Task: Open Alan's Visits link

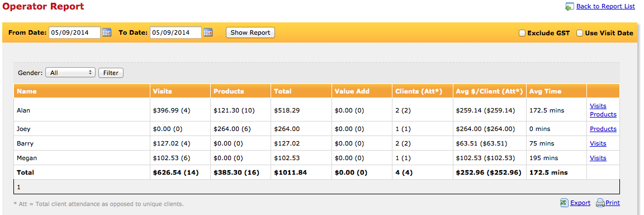Action: 598,106
